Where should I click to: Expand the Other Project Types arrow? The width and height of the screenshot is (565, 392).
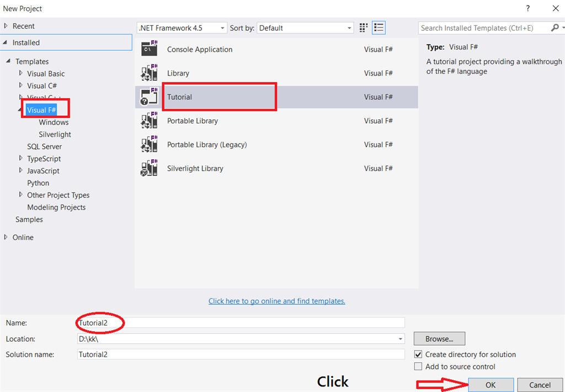pyautogui.click(x=20, y=195)
